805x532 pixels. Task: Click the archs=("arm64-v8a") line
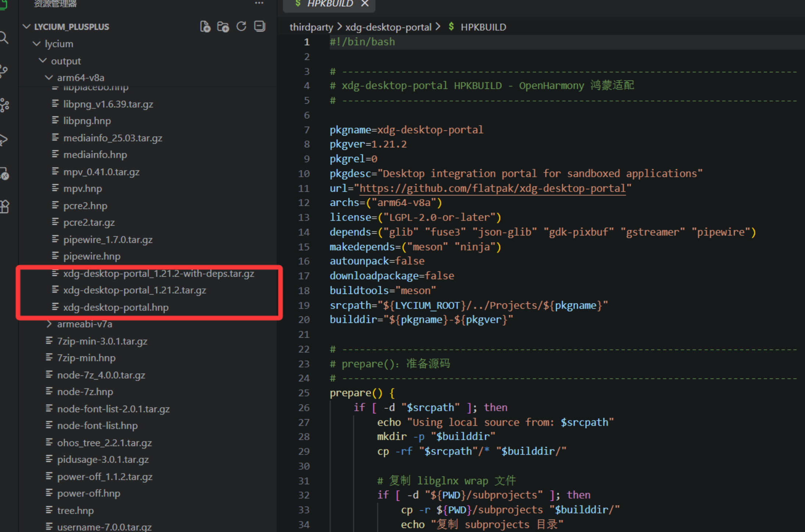point(386,203)
